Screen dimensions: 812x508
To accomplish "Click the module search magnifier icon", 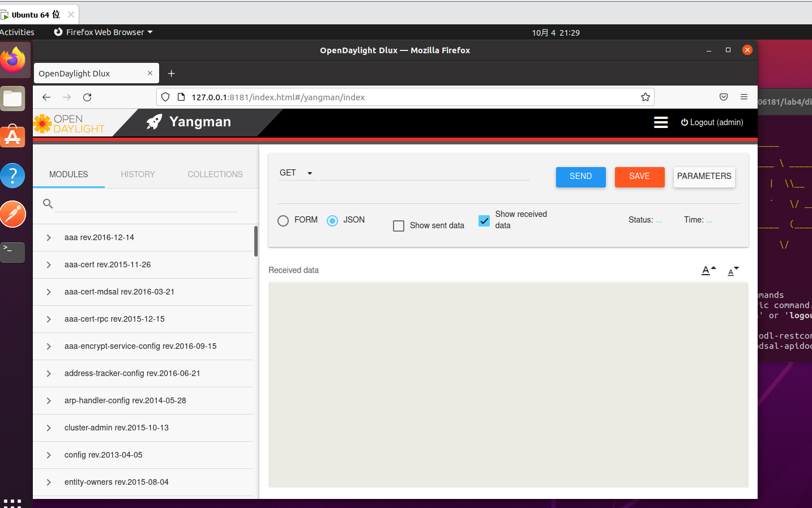I will 48,203.
